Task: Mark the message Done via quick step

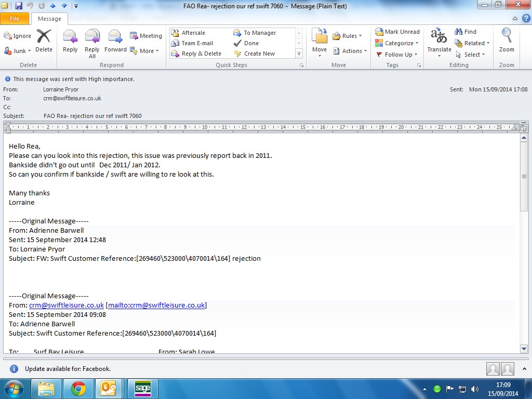Action: coord(246,43)
